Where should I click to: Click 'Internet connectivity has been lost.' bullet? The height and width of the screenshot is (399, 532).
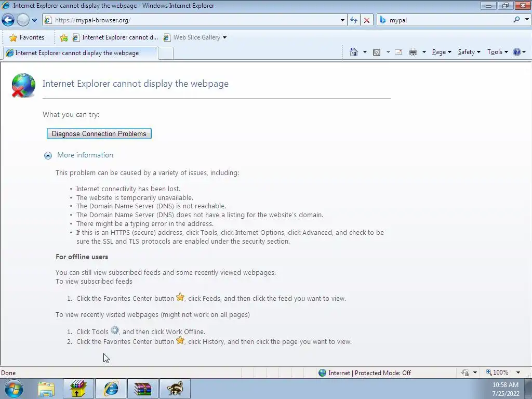[x=128, y=189]
